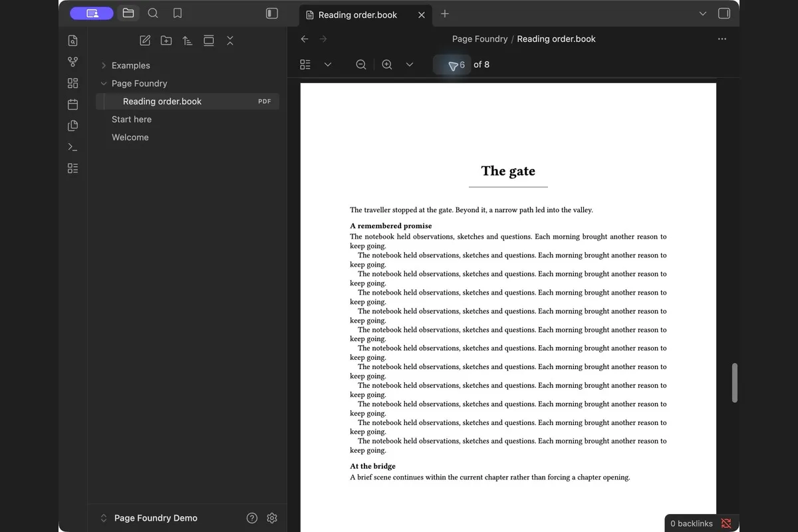Toggle the right sidebar panel icon

[724, 13]
